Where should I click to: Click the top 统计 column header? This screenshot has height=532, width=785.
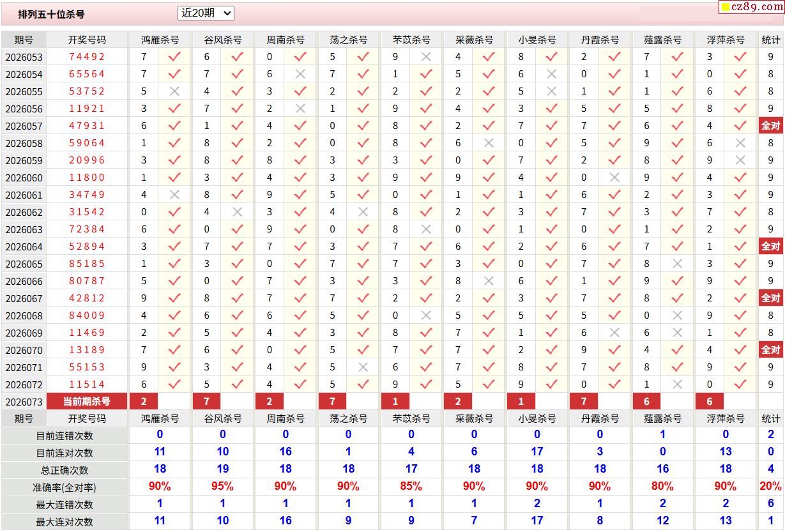771,40
